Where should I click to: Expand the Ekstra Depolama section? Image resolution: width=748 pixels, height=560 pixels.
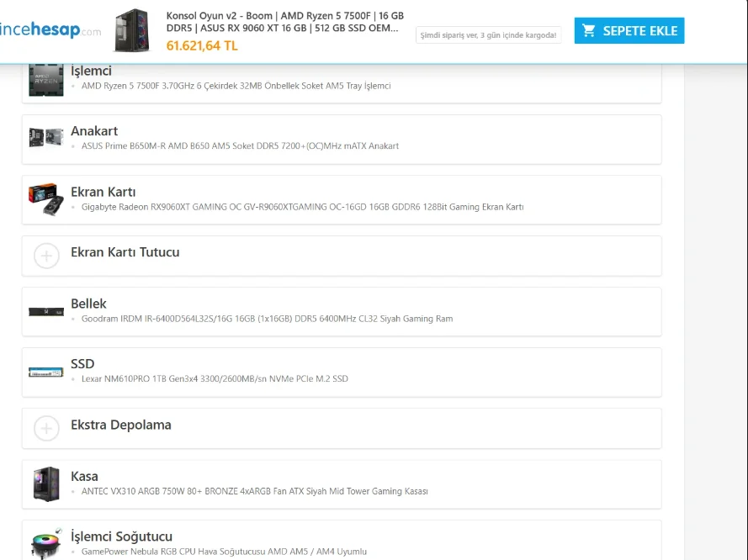(x=342, y=429)
